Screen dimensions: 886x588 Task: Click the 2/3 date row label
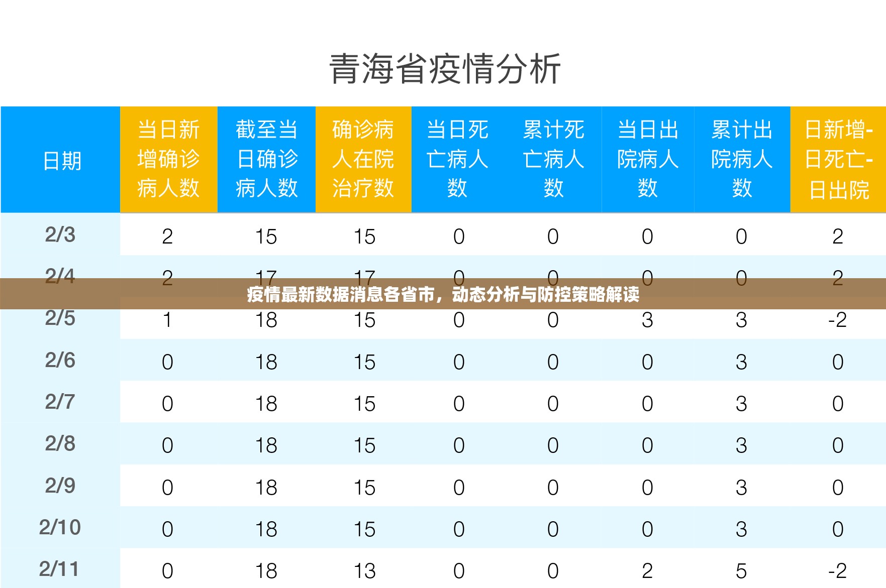pyautogui.click(x=60, y=234)
